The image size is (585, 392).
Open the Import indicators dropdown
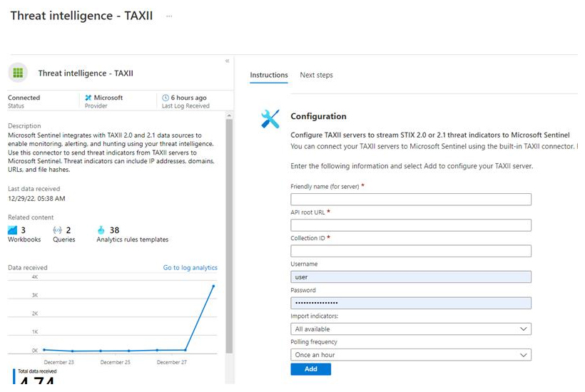411,329
